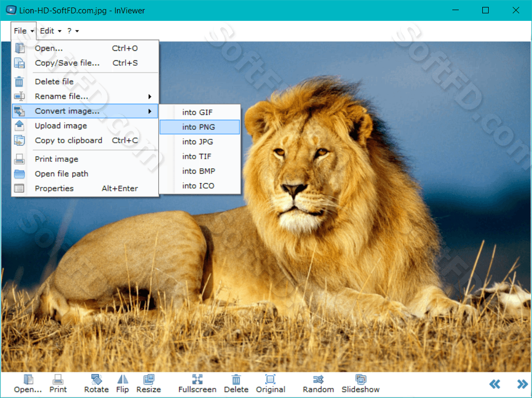Maximize the InViewer window
The width and height of the screenshot is (532, 398).
(485, 10)
